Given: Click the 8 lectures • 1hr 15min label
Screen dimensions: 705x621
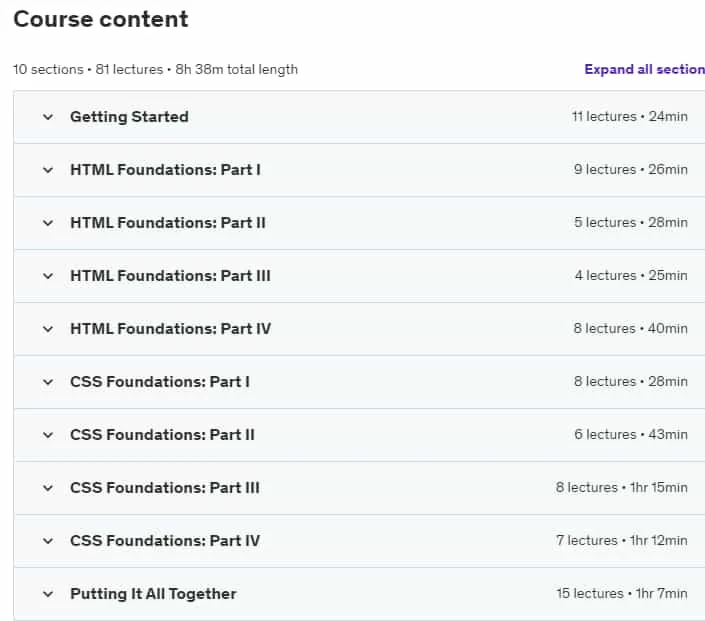Looking at the screenshot, I should (x=621, y=487).
